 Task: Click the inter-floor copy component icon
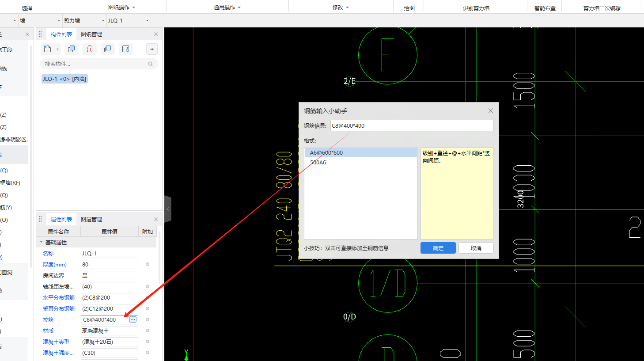pyautogui.click(x=107, y=49)
